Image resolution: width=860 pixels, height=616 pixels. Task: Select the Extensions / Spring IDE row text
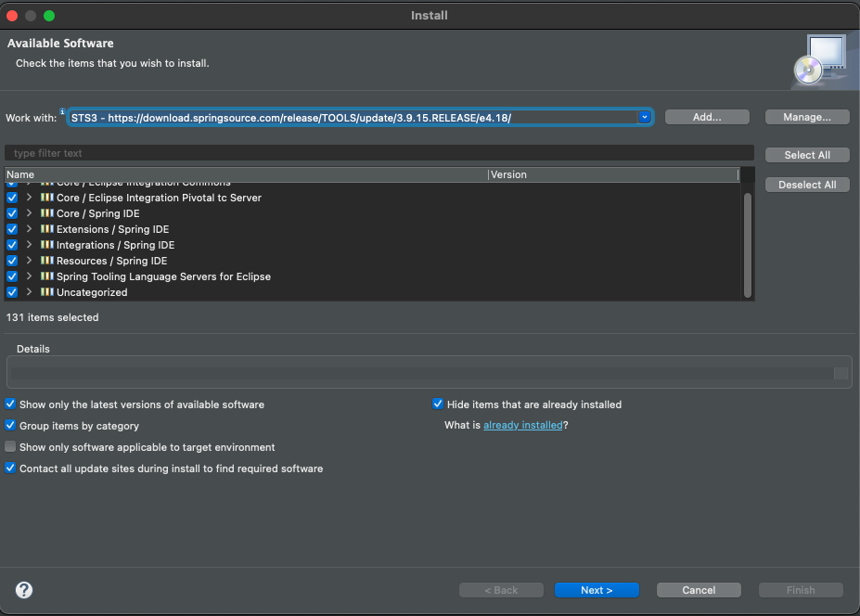coord(112,229)
